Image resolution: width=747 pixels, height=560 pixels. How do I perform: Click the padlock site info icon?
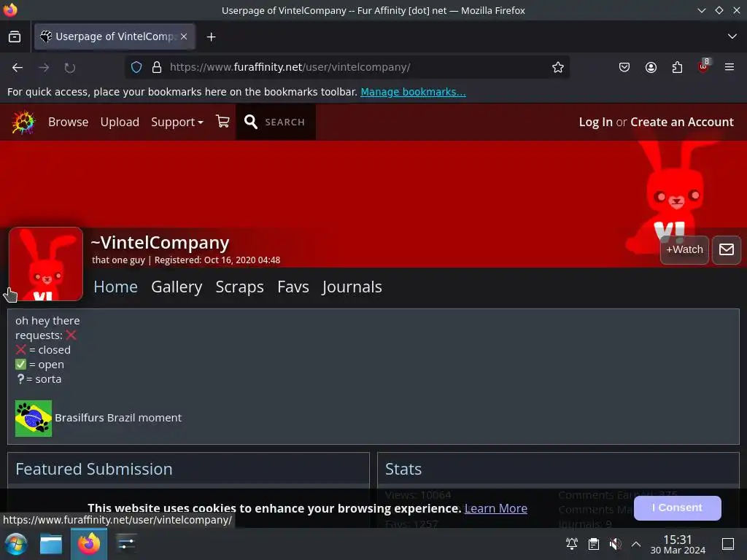pos(156,67)
